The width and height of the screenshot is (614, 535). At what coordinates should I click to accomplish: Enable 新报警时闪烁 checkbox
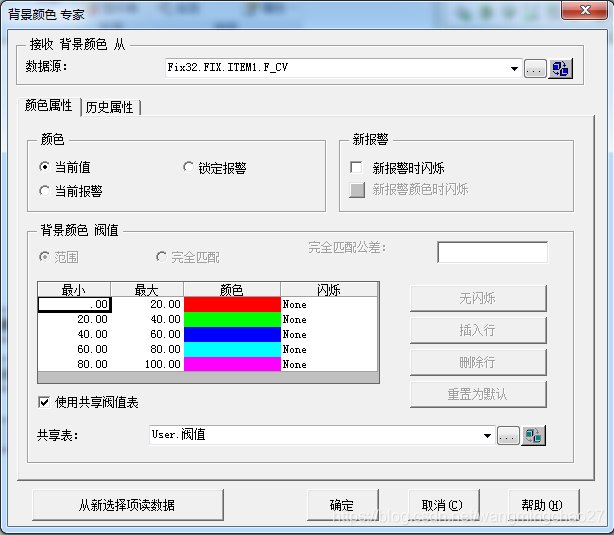point(356,168)
